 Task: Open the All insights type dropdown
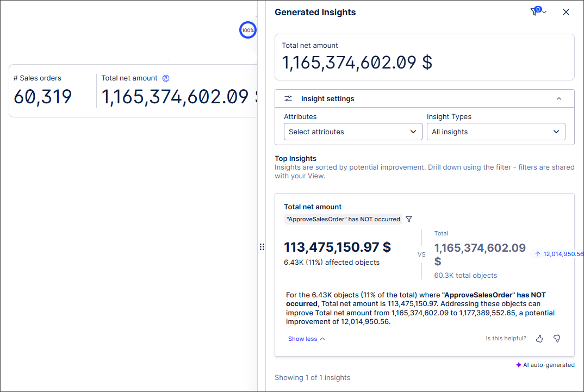pos(496,132)
